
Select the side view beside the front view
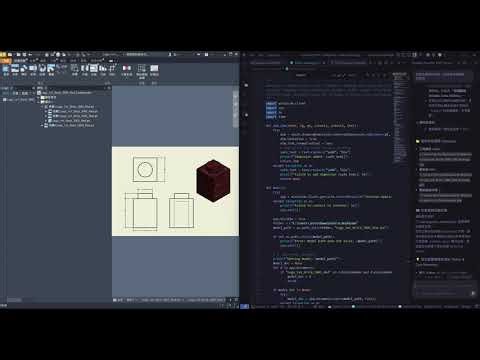tap(181, 211)
